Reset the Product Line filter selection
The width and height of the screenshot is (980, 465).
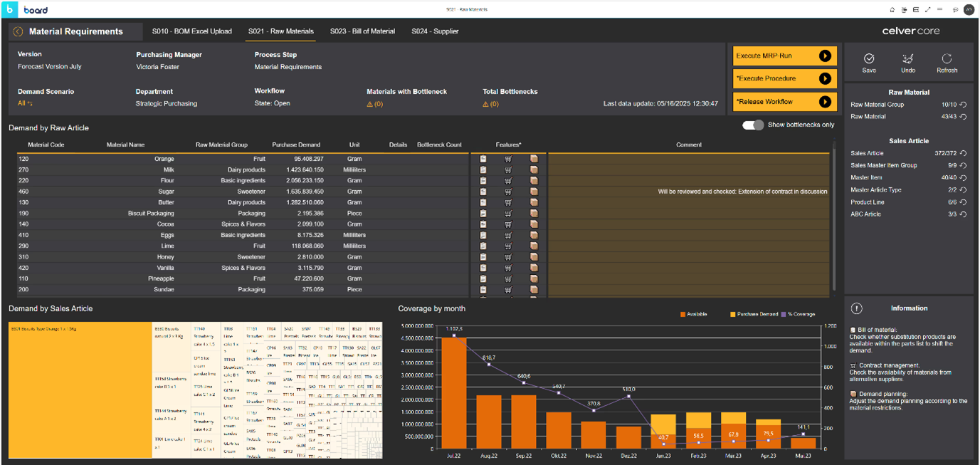pos(963,202)
